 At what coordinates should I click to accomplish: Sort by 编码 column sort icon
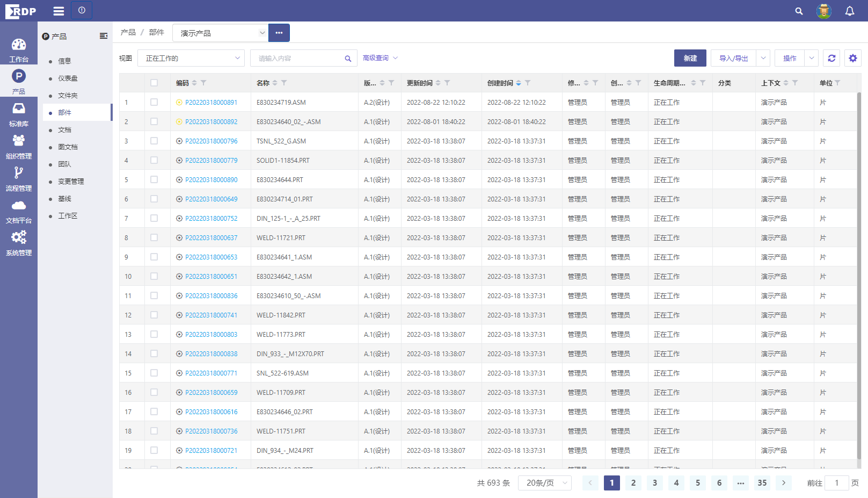tap(194, 83)
